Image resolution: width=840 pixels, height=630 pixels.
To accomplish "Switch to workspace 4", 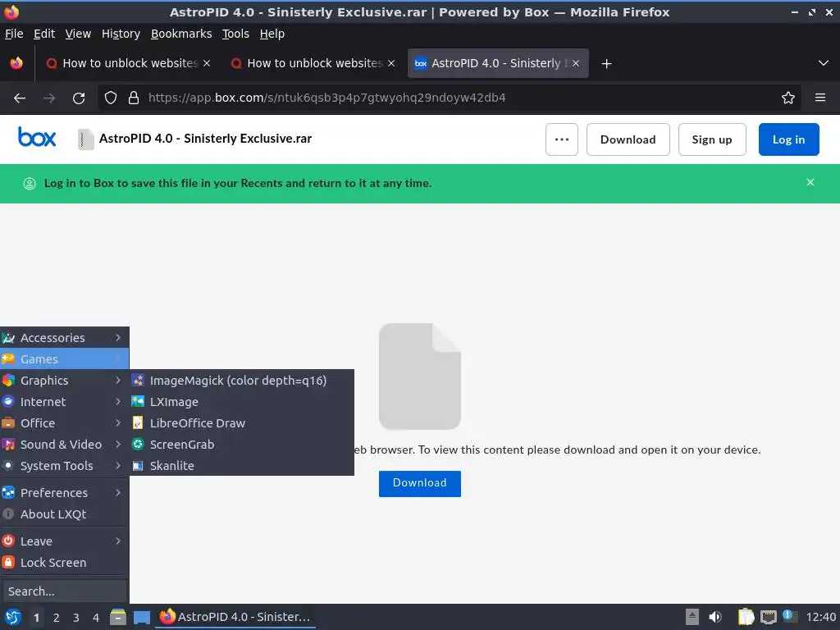I will click(x=96, y=618).
